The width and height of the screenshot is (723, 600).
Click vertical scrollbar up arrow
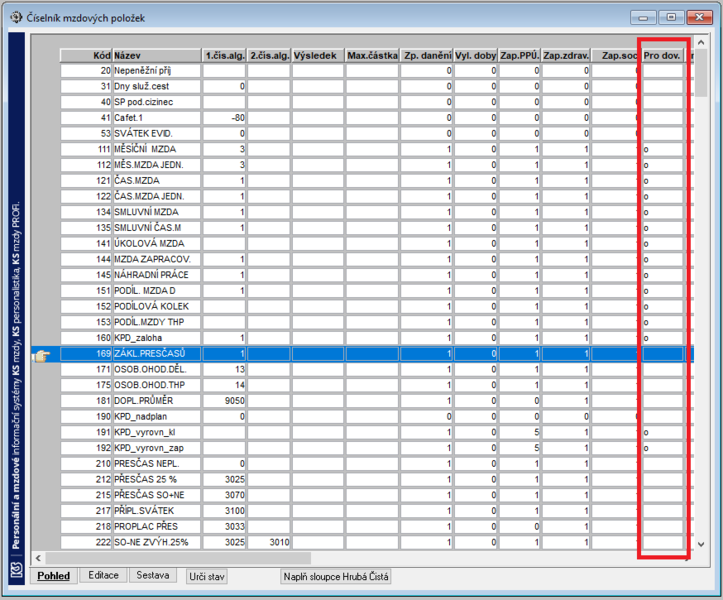click(701, 43)
